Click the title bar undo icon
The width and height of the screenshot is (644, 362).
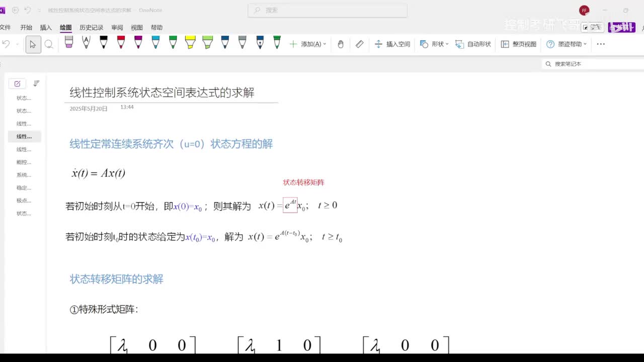[28, 10]
